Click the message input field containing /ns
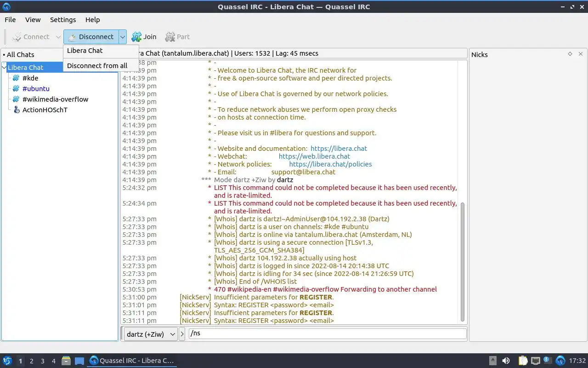The width and height of the screenshot is (588, 368). coord(328,333)
